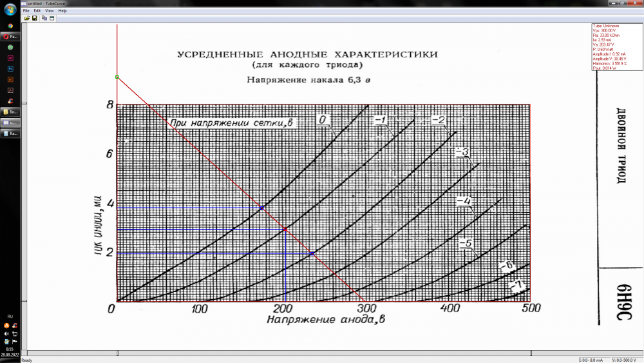
Task: Launch Adobe Illustrator from the taskbar
Action: click(10, 79)
